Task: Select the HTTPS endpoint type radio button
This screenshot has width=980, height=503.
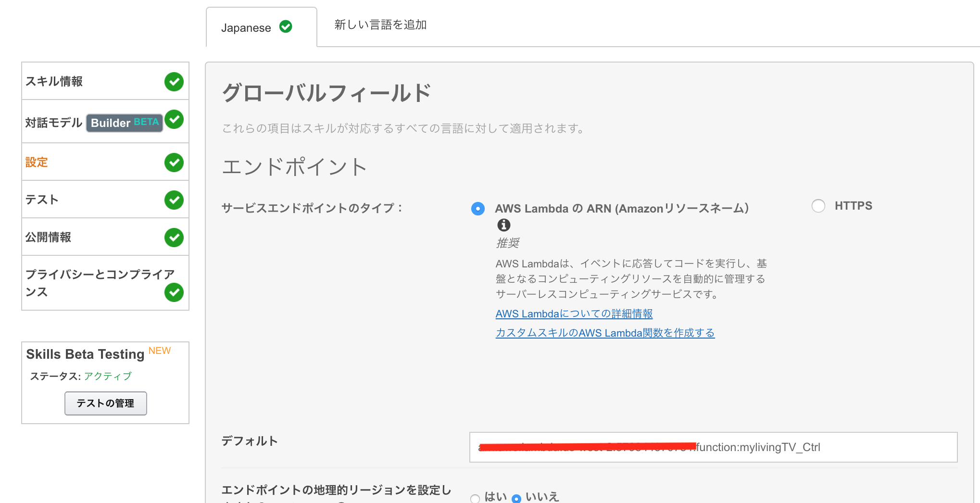Action: click(818, 206)
